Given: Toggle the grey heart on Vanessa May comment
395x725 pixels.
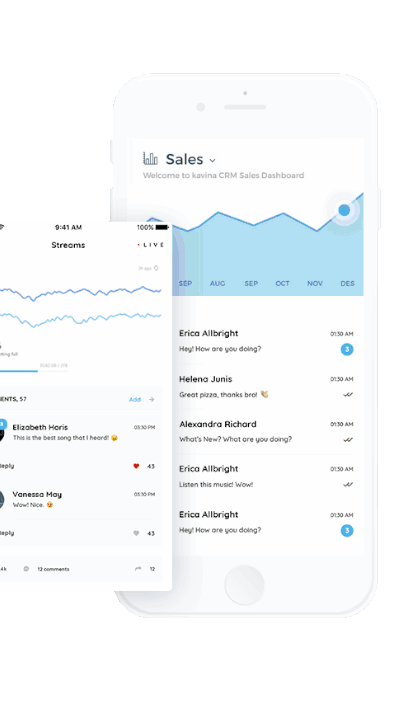Looking at the screenshot, I should pyautogui.click(x=136, y=533).
